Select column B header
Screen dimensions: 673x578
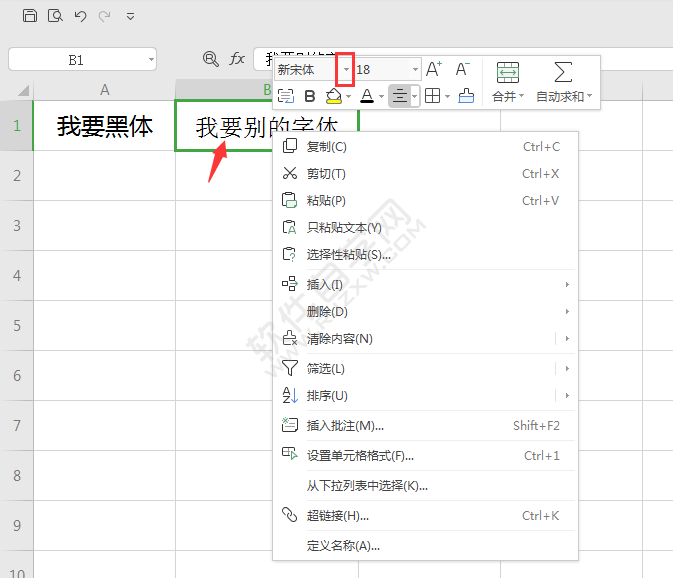point(223,90)
